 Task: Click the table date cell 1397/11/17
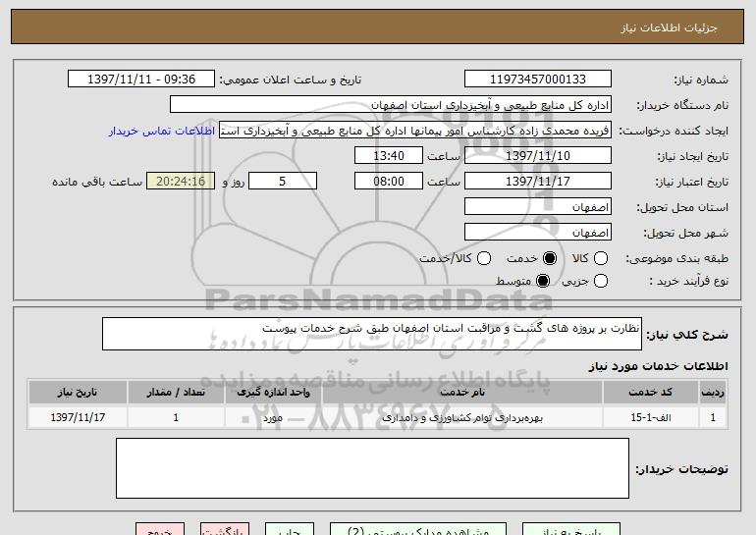click(78, 417)
